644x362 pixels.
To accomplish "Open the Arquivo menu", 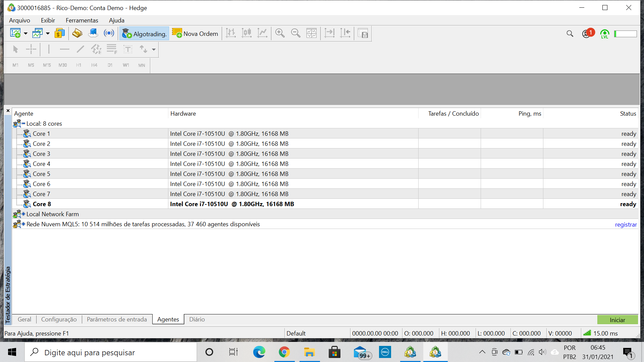I will click(19, 20).
